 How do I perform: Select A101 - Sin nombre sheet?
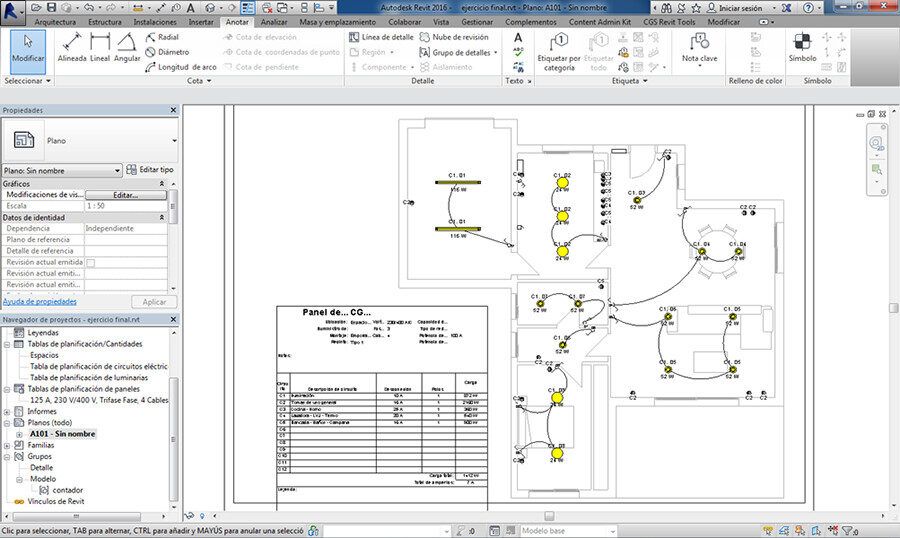coord(62,434)
